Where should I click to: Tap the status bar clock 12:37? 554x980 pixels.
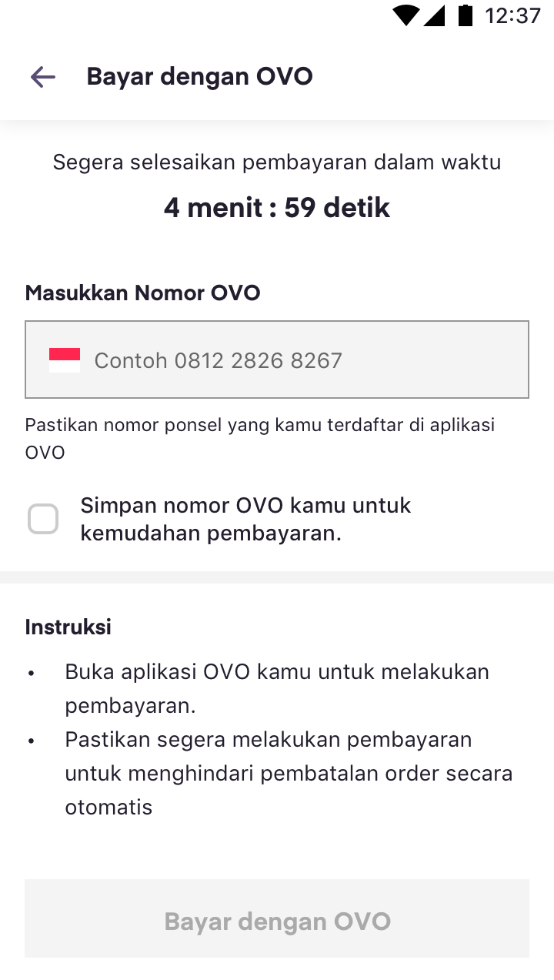coord(512,15)
